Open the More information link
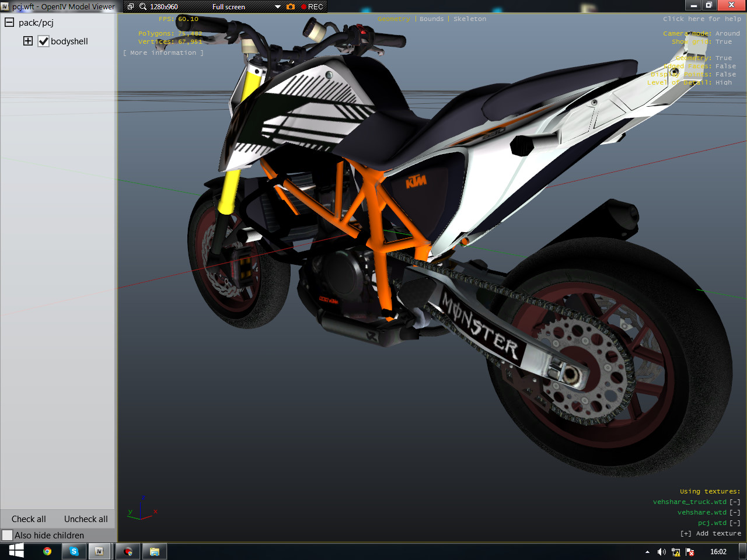The height and width of the screenshot is (560, 747). pos(163,52)
